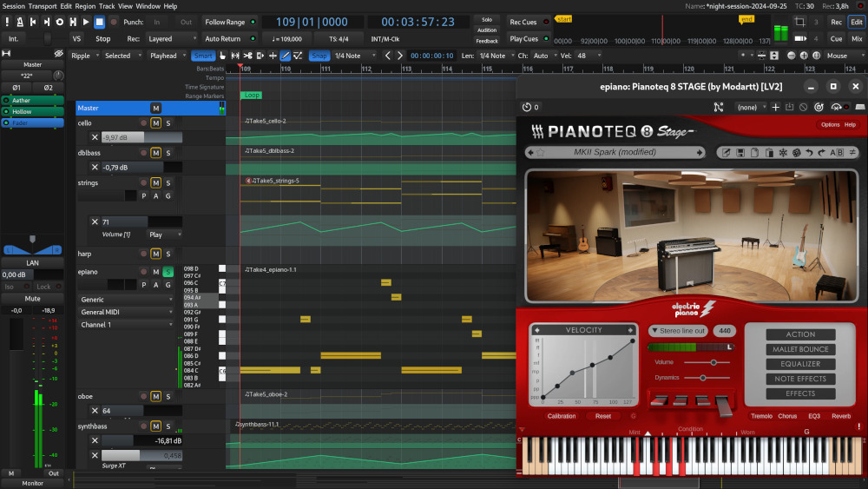Mute the cello track

point(155,123)
